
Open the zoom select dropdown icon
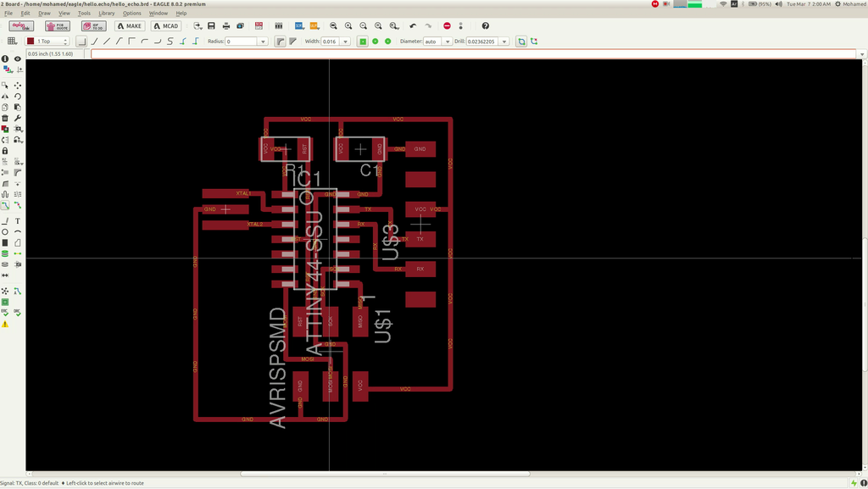[x=393, y=26]
